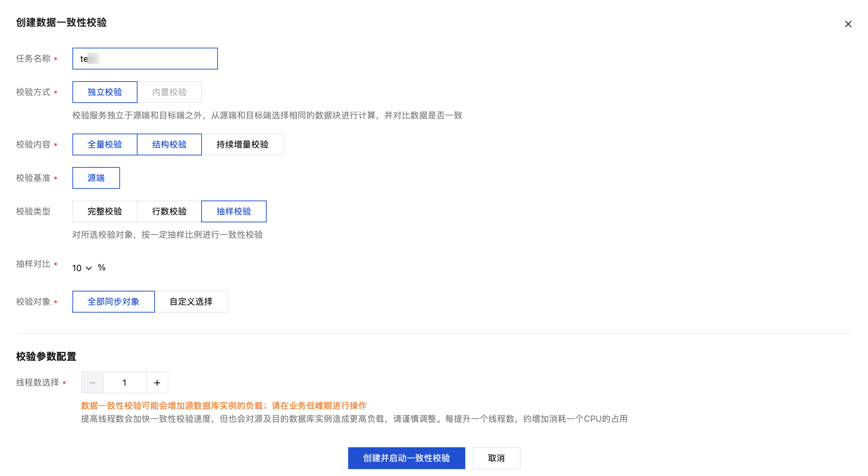Toggle 结构校验 content option
This screenshot has width=868, height=476.
click(x=169, y=144)
